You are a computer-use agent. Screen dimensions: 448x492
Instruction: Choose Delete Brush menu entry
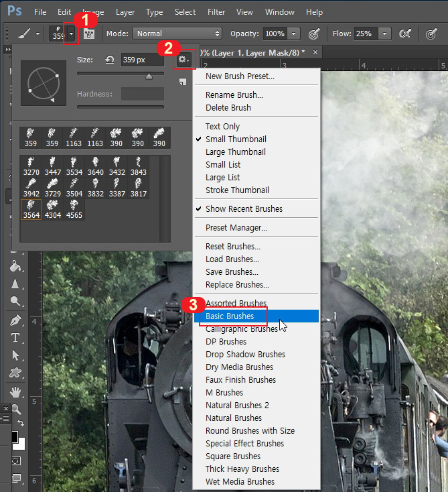(256, 108)
